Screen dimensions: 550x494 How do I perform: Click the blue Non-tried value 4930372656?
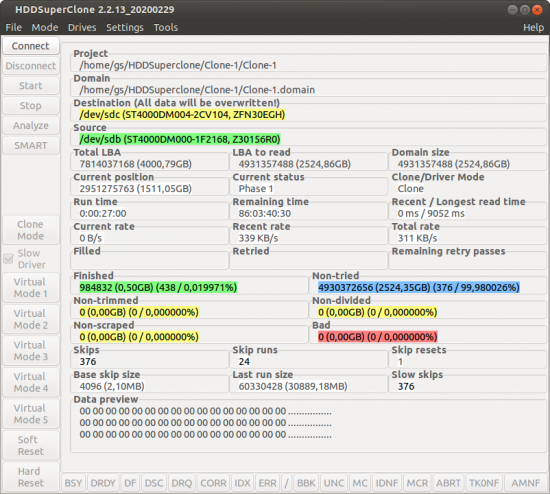(419, 287)
